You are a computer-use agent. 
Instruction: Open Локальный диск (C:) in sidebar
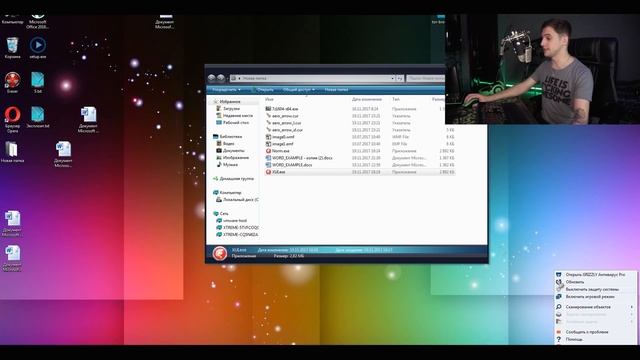[x=241, y=200]
